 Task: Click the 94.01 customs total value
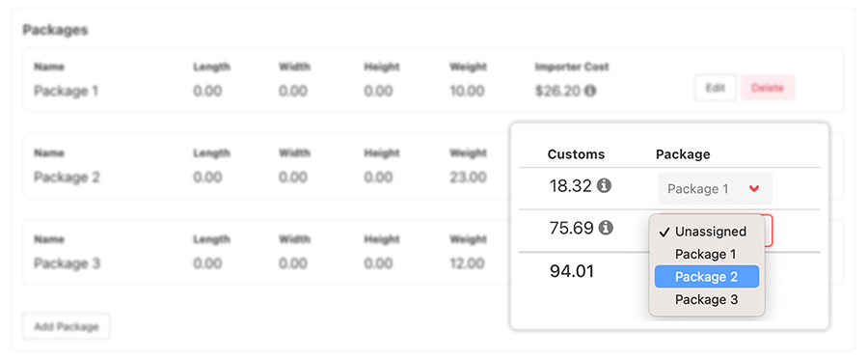[572, 271]
